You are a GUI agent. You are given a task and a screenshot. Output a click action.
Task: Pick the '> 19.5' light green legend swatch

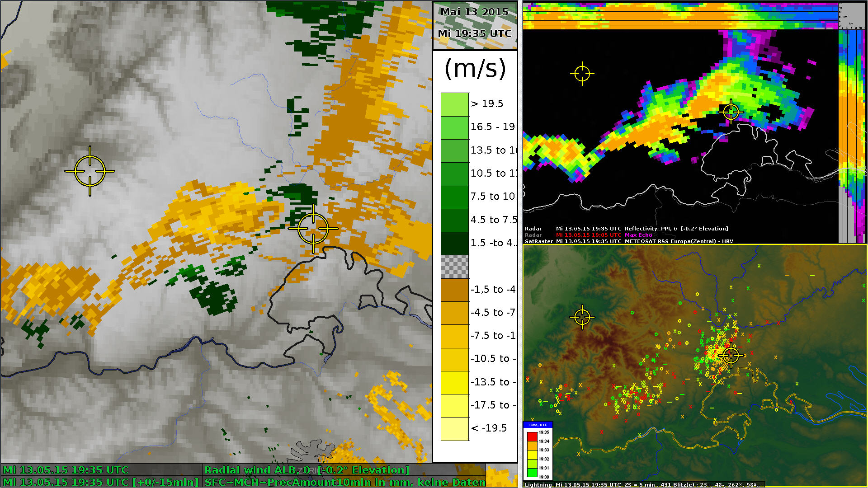454,104
